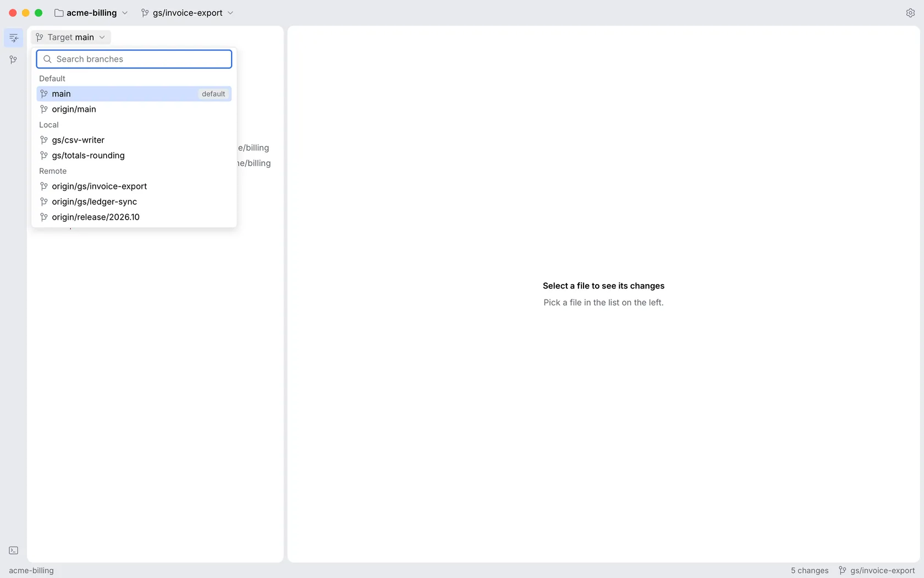924x578 pixels.
Task: Pick origin/gs/invoice-export as target
Action: tap(134, 186)
